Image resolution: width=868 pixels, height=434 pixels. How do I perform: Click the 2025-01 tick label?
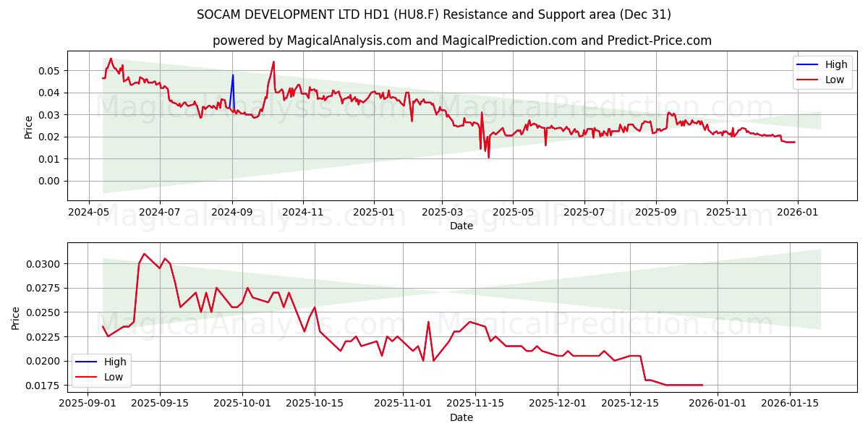tap(373, 213)
